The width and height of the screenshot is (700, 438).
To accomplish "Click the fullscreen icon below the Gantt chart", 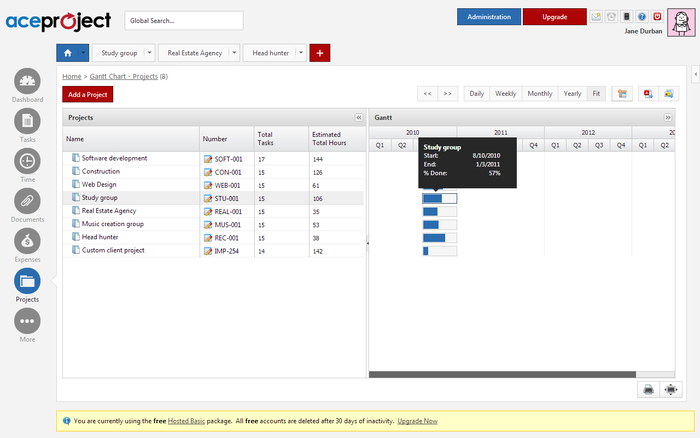I will pyautogui.click(x=670, y=389).
